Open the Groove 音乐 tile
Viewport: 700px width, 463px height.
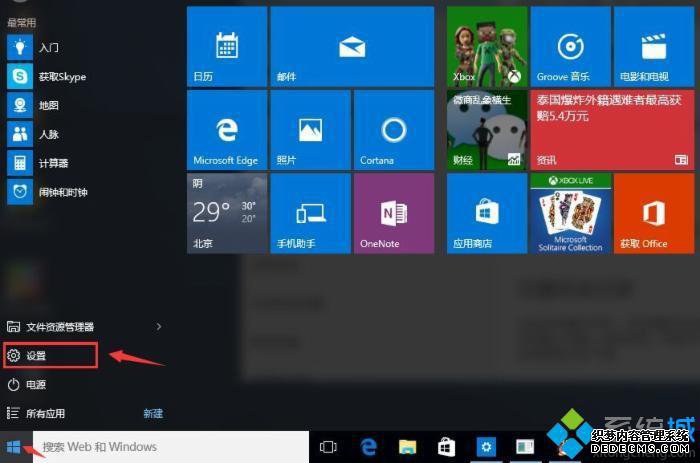[570, 46]
